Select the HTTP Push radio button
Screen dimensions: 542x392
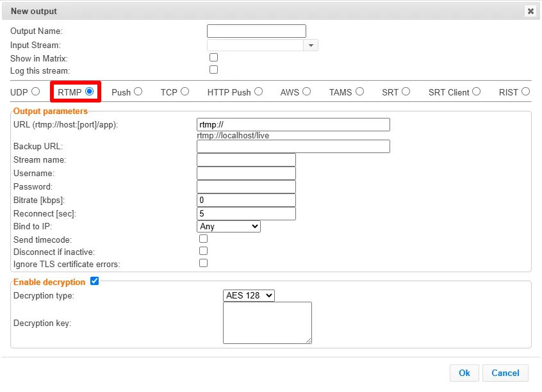259,92
